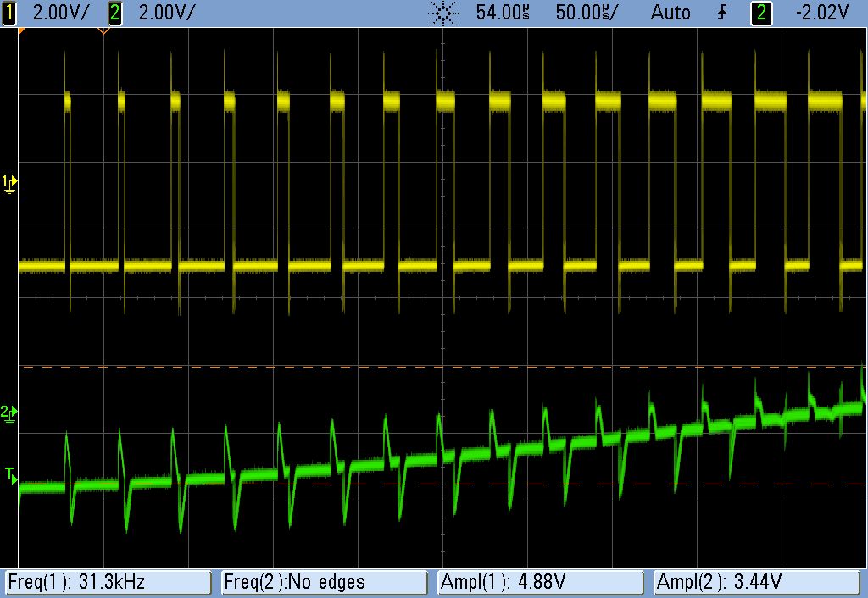Image resolution: width=868 pixels, height=598 pixels.
Task: Click the rising edge trigger slope icon
Action: coord(722,13)
